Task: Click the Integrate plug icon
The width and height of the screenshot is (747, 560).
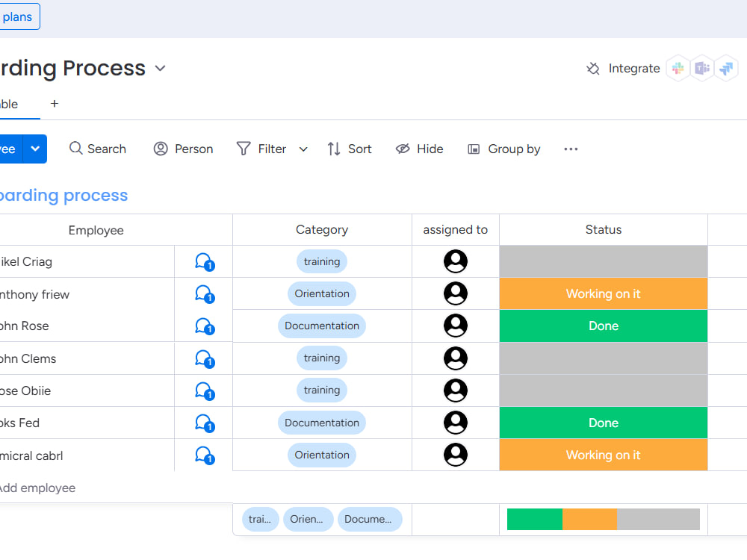Action: 593,69
